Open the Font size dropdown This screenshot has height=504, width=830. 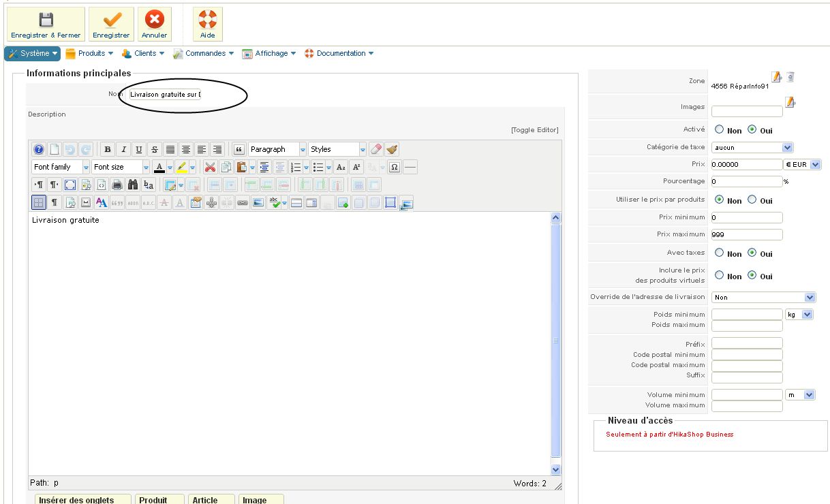coord(121,167)
